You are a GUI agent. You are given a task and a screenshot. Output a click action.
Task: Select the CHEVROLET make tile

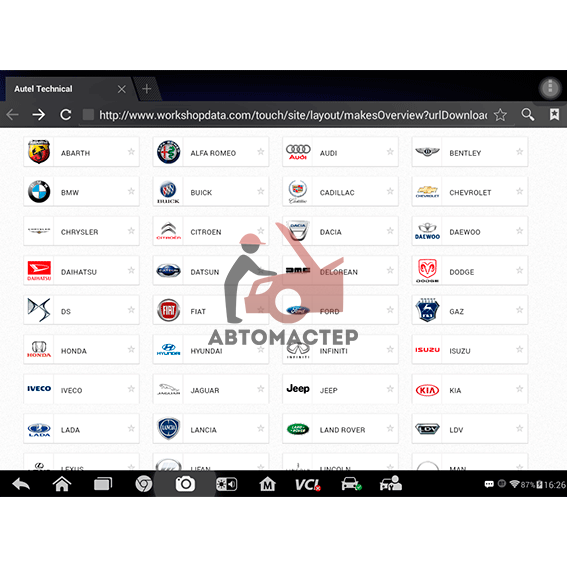pos(470,191)
